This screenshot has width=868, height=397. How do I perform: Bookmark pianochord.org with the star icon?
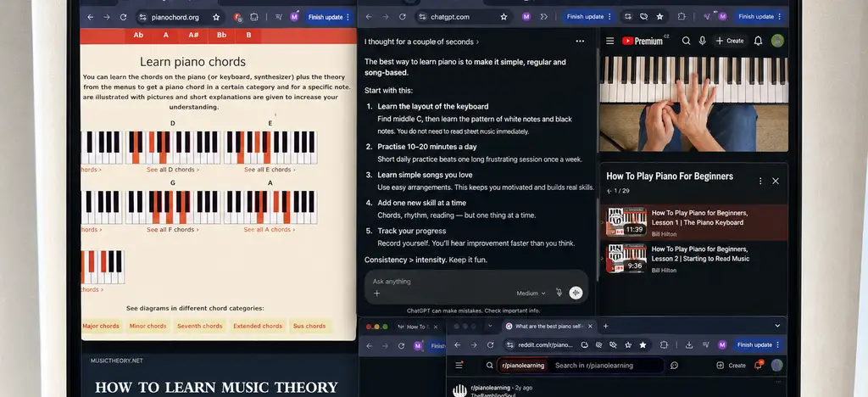pyautogui.click(x=216, y=17)
